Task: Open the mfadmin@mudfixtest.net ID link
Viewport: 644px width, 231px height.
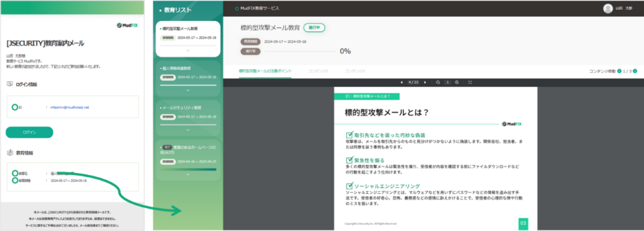Action: 69,107
